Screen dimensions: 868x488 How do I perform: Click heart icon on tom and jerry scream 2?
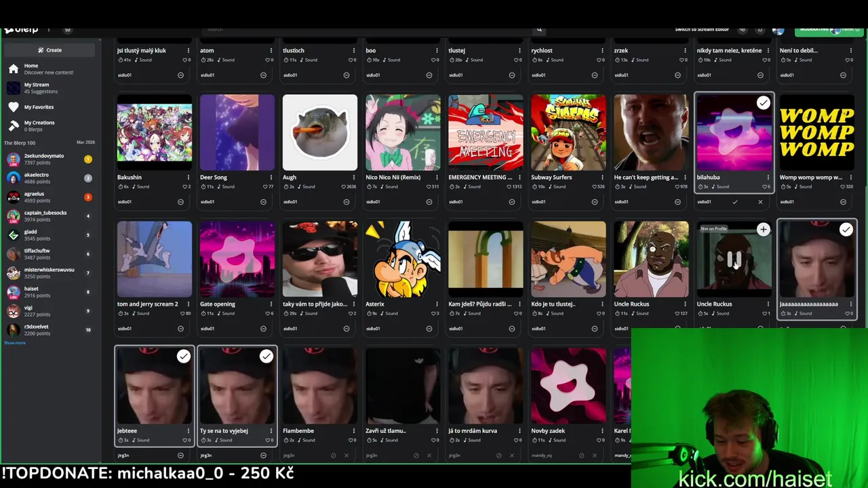[x=184, y=313]
